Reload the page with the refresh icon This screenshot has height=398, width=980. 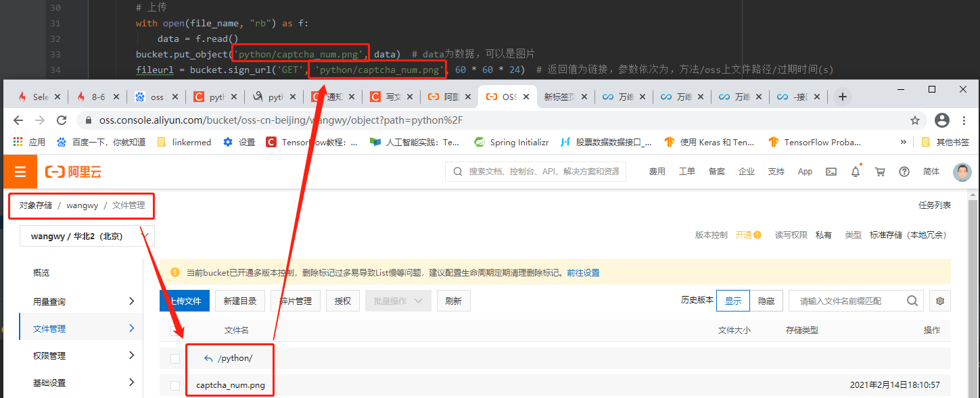tap(62, 120)
